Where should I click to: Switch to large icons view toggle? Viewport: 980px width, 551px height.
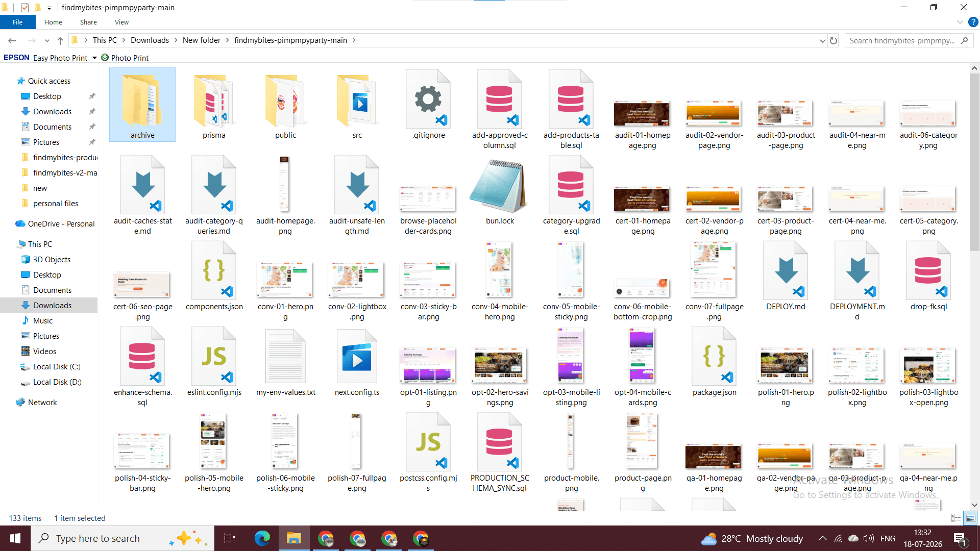970,518
